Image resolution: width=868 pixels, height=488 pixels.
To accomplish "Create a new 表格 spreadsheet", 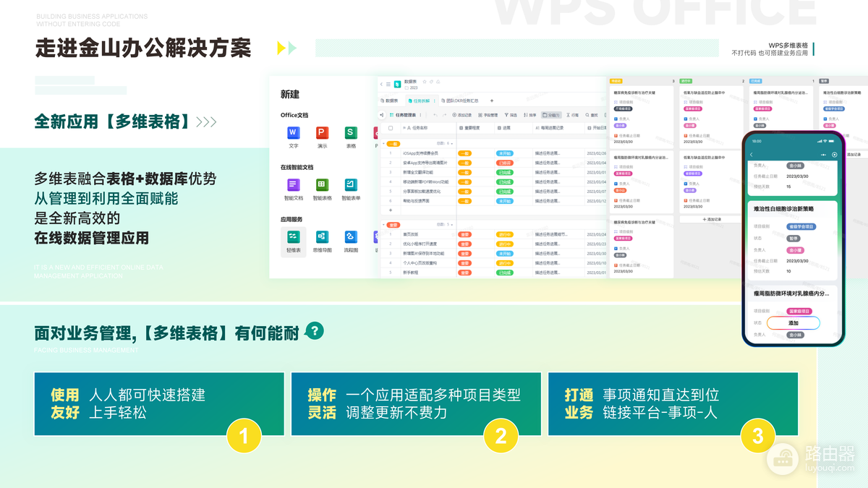I will [x=351, y=132].
